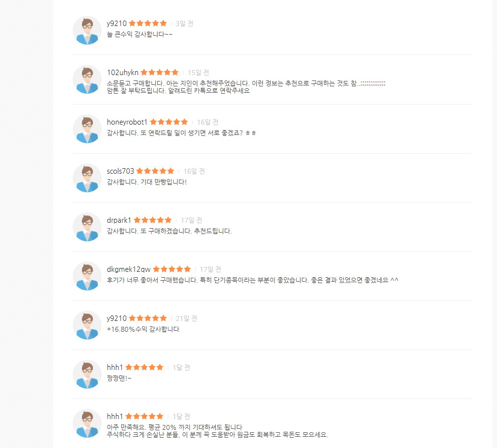This screenshot has height=448, width=497.
Task: Click the dkgmek12qw username
Action: [x=129, y=269]
